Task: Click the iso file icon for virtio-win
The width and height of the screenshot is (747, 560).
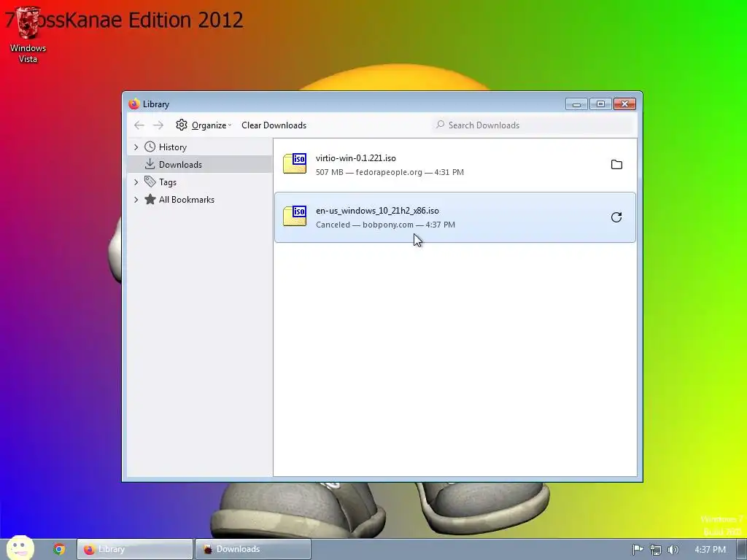Action: pos(295,163)
